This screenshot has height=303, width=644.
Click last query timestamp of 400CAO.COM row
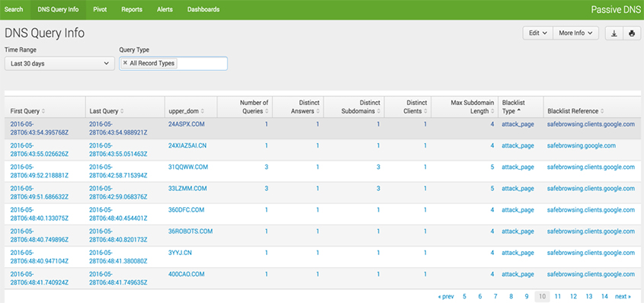pyautogui.click(x=118, y=278)
